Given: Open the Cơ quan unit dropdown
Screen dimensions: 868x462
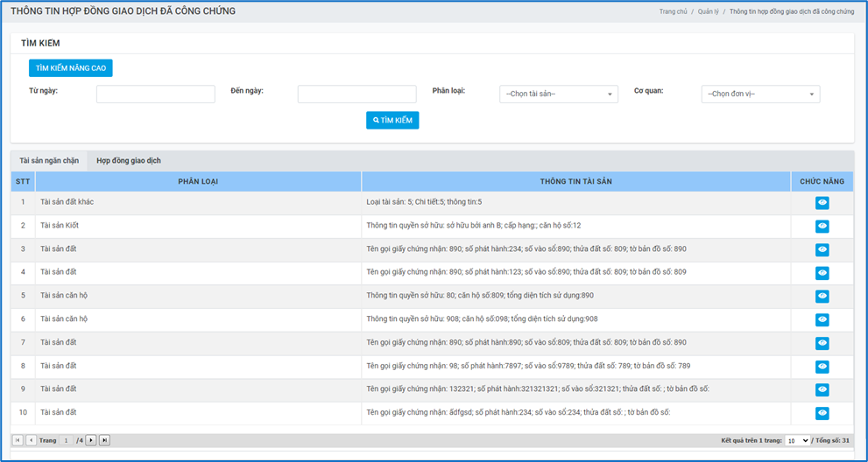Looking at the screenshot, I should 760,94.
